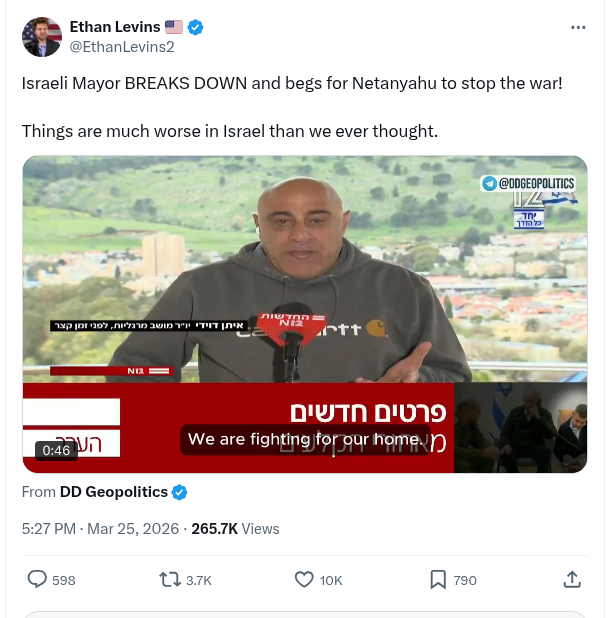
Task: Open Ethan Levins profile picture
Action: tap(42, 37)
